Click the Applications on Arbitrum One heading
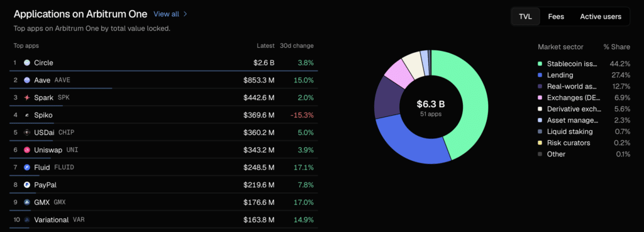 click(80, 14)
